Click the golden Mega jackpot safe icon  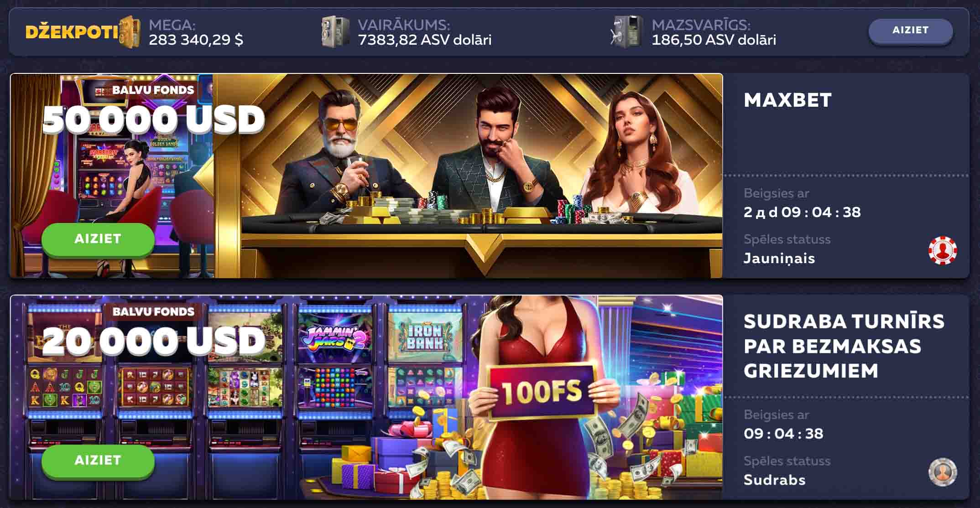pos(130,32)
